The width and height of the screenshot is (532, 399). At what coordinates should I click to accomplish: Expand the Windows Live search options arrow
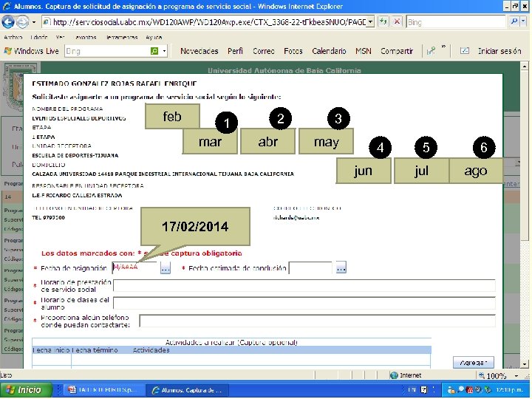coord(164,51)
